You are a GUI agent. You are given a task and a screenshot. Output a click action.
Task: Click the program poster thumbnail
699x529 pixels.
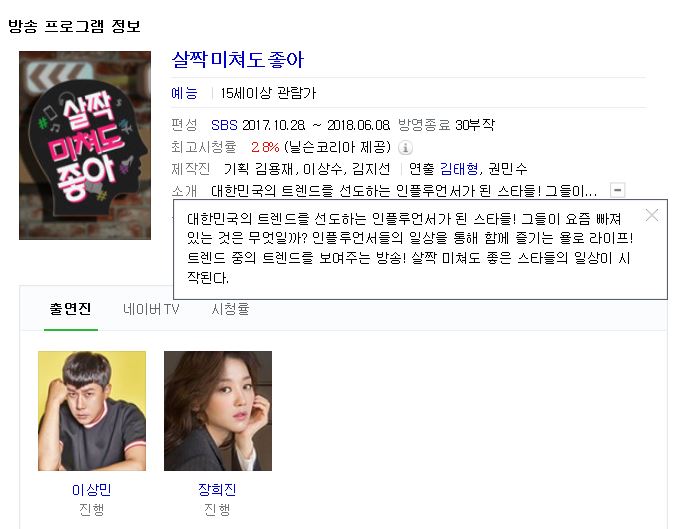85,145
